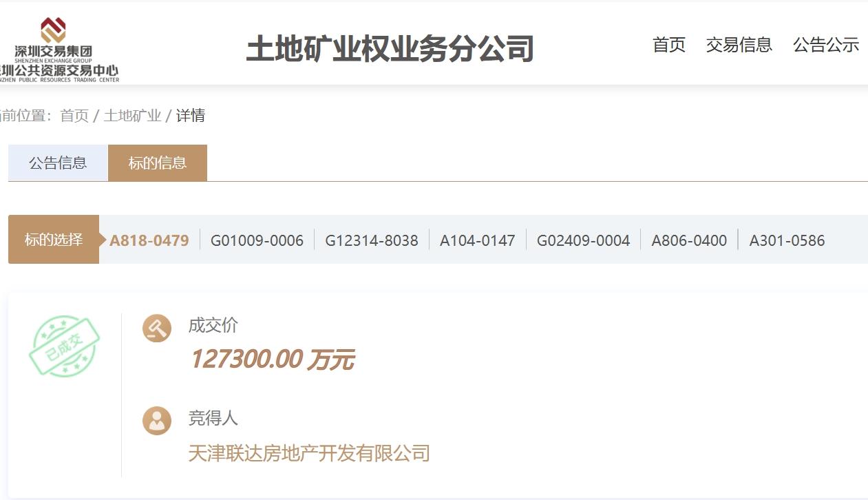Click the winner 天津联达房地产开发有限公司
The height and width of the screenshot is (500, 868).
pos(309,453)
